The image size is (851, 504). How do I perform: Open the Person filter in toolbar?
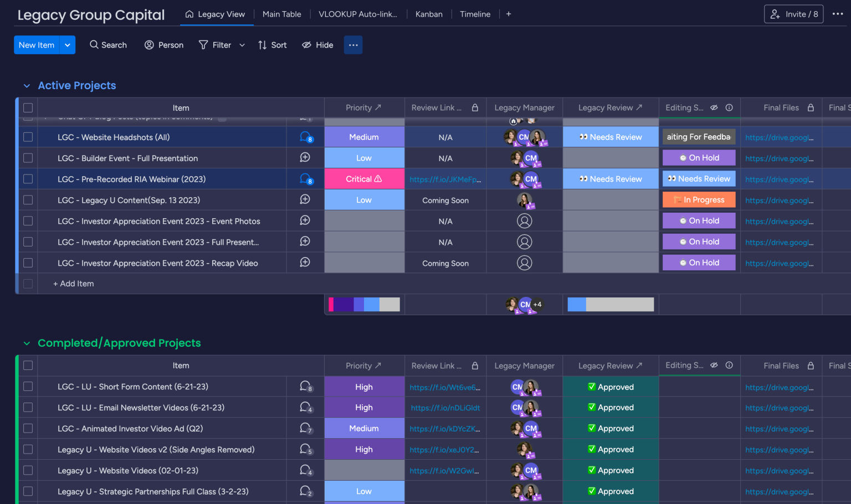tap(164, 45)
